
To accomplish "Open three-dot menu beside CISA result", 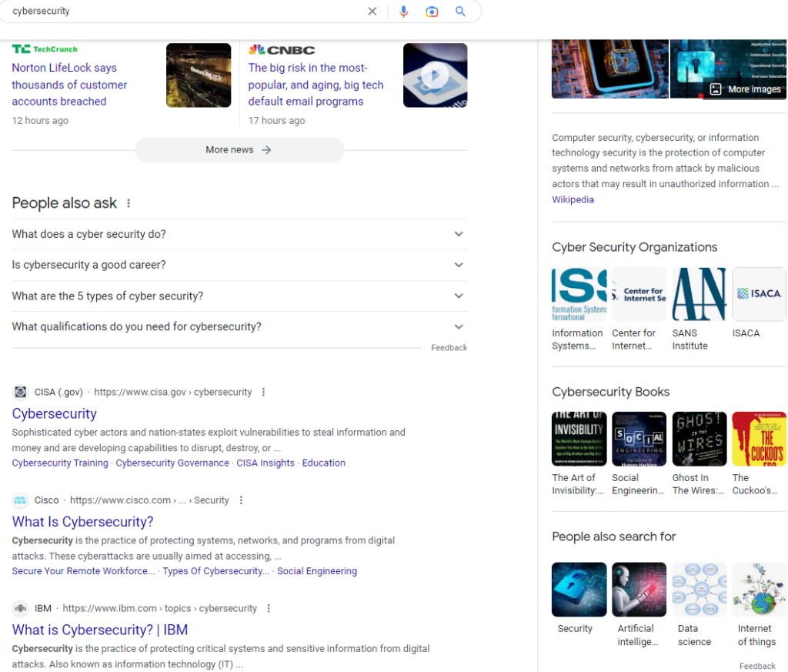I will 263,392.
